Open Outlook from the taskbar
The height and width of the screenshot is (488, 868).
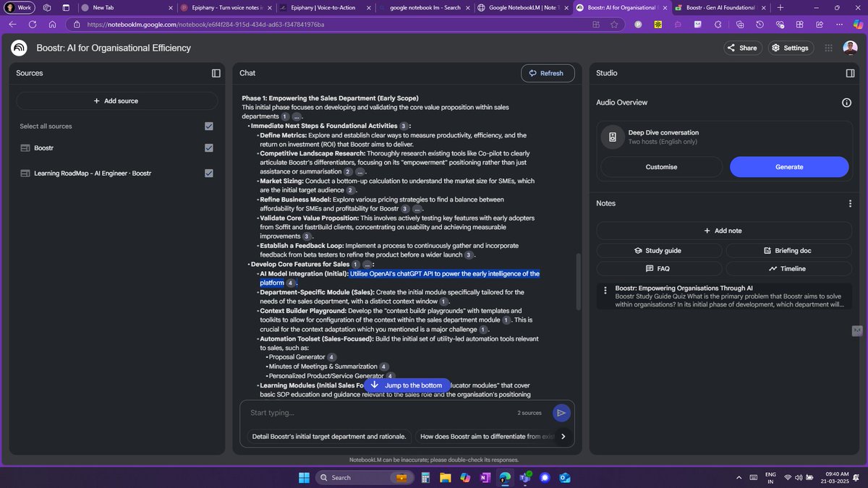565,477
